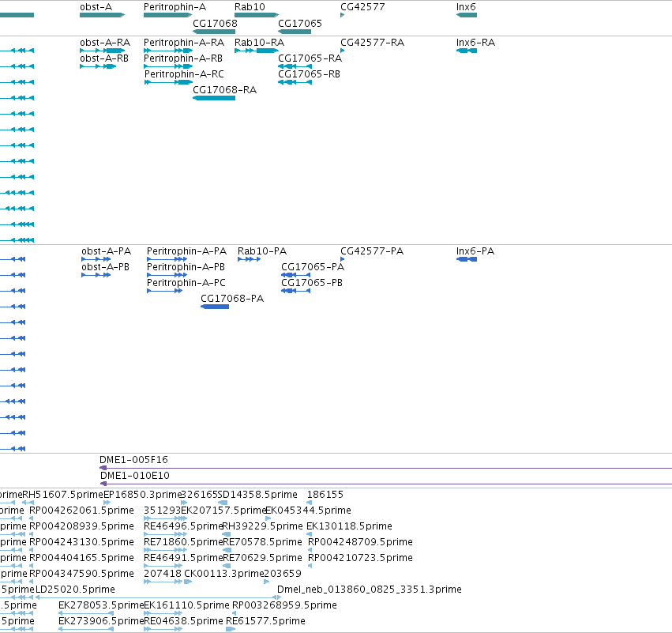Click RP004262061.5prime EST label
The height and width of the screenshot is (633, 672).
pyautogui.click(x=81, y=511)
